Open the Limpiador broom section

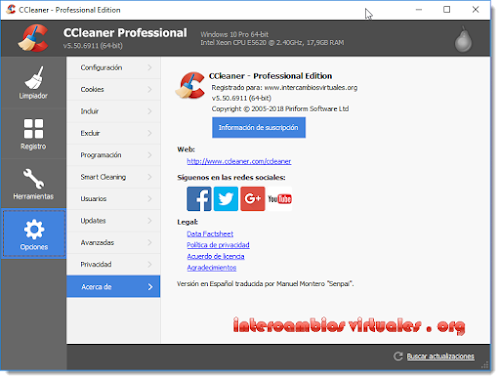point(33,82)
